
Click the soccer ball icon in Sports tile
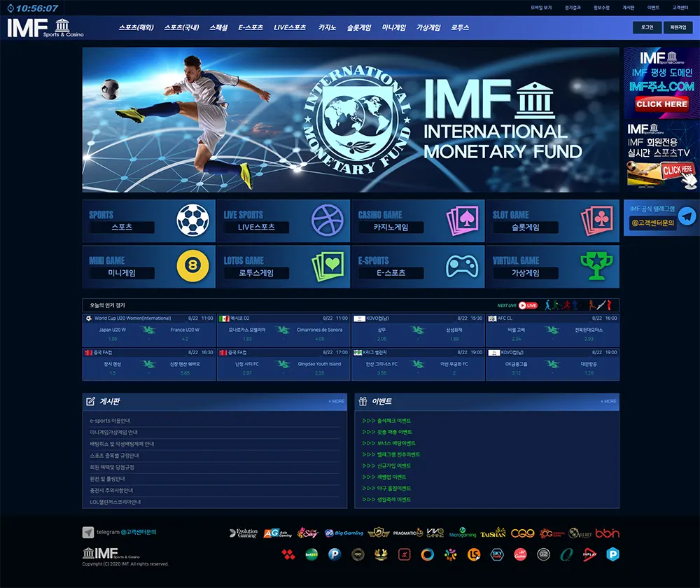click(x=192, y=220)
